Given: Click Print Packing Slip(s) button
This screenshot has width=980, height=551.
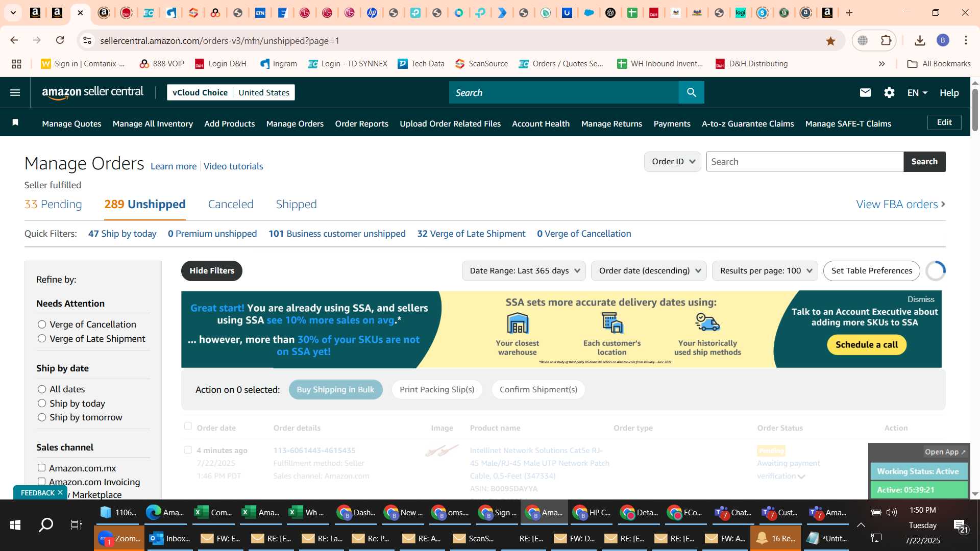Looking at the screenshot, I should [x=437, y=390].
